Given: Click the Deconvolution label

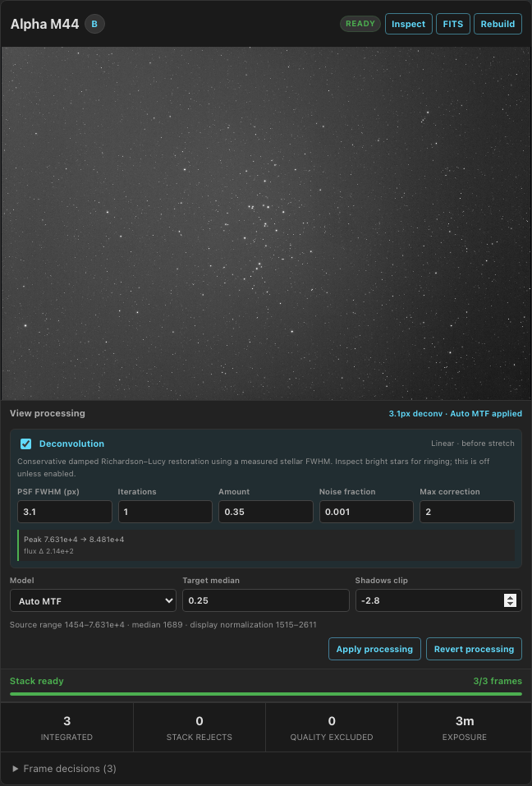Looking at the screenshot, I should [71, 444].
